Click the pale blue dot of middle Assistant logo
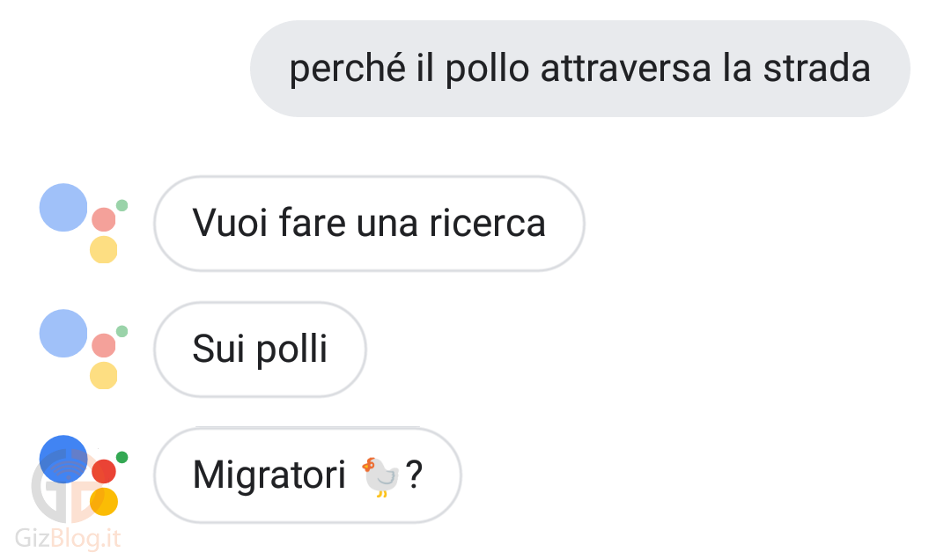Viewport: 951px width, 560px height. (63, 334)
